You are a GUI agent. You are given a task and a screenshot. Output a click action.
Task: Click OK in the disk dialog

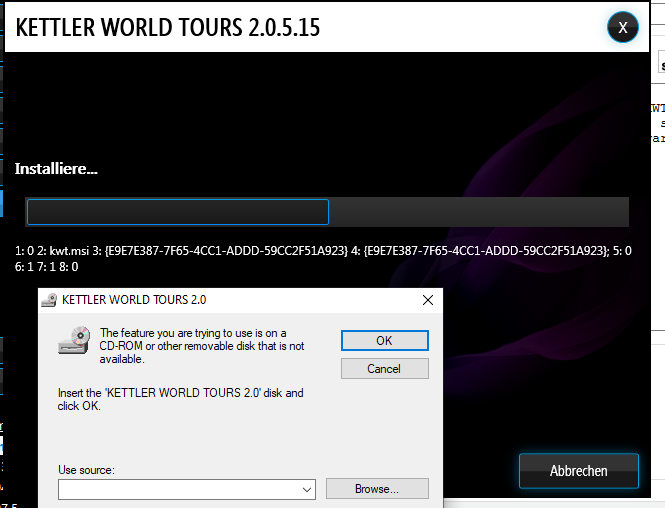pyautogui.click(x=385, y=341)
